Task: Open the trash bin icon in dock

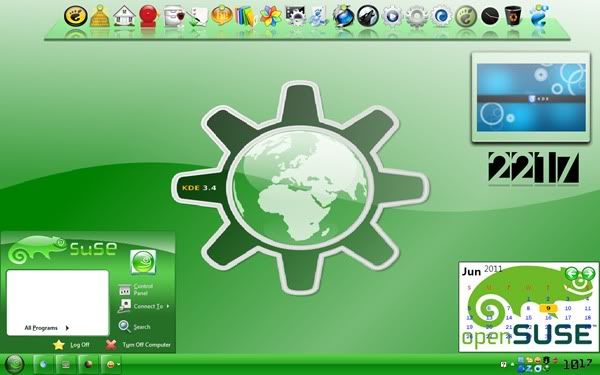Action: (x=514, y=16)
